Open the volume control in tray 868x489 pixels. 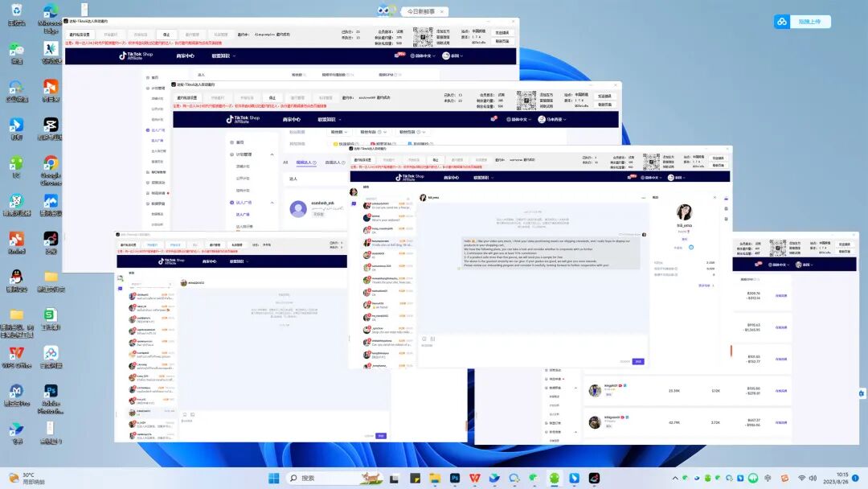point(813,478)
